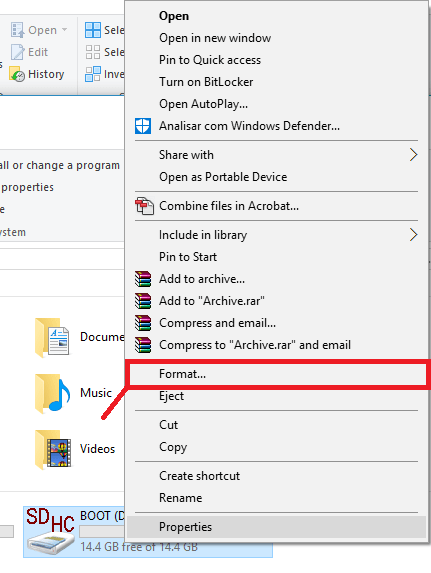Screen dimensions: 431x573
Task: Open the dropdown arrow next to Open
Action: click(x=64, y=30)
